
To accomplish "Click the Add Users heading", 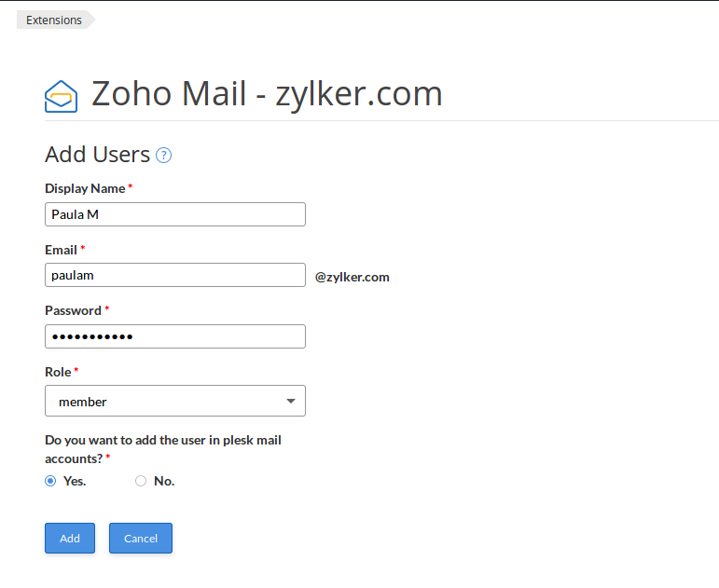I will tap(97, 154).
